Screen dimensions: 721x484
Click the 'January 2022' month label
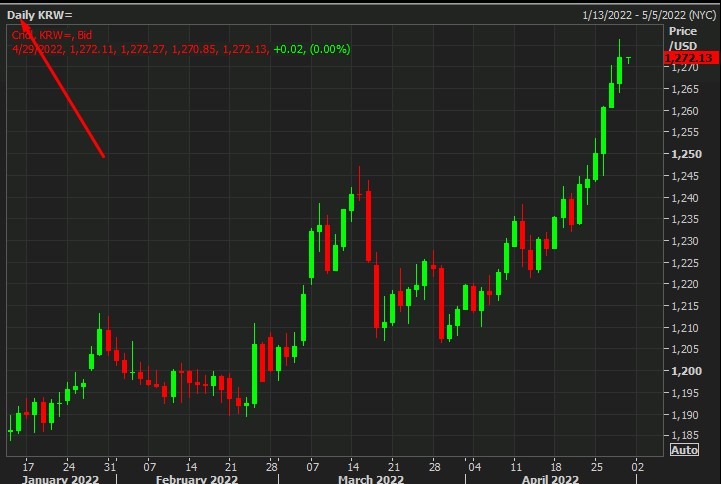(60, 479)
